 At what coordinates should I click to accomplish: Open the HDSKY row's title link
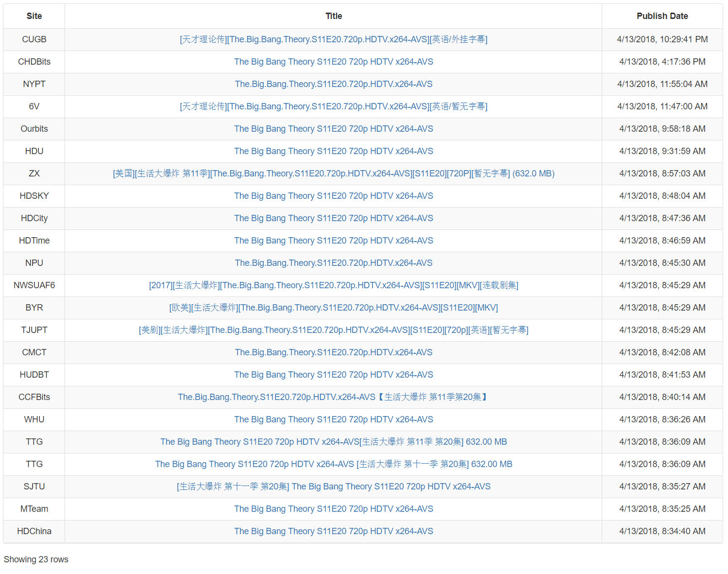pyautogui.click(x=334, y=196)
